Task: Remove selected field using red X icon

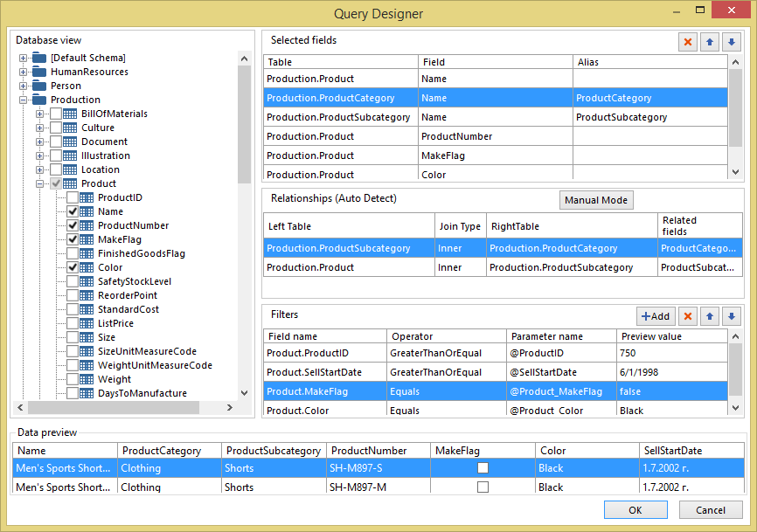Action: pyautogui.click(x=687, y=41)
